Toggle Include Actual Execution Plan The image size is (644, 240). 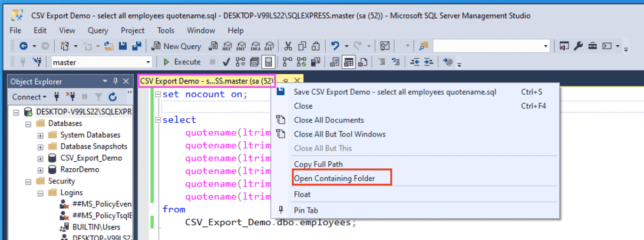coord(288,62)
